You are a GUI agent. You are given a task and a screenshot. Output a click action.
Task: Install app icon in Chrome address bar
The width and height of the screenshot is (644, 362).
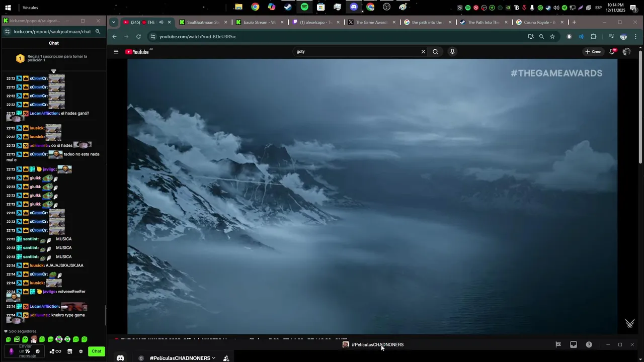530,37
